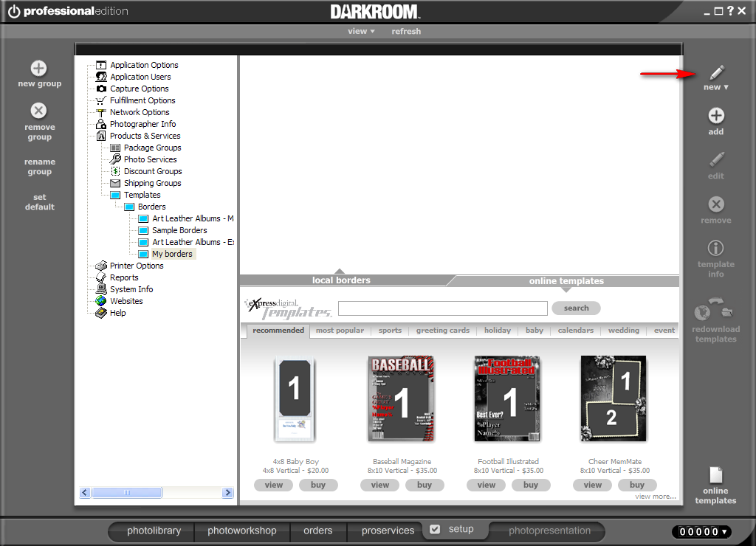Switch to the local borders tab
The width and height of the screenshot is (756, 546).
(341, 280)
